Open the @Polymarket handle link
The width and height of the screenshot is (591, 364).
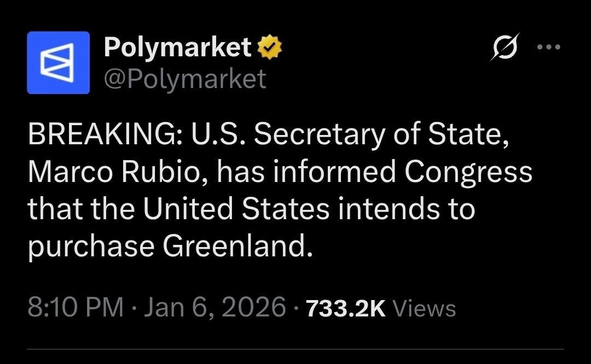[185, 79]
